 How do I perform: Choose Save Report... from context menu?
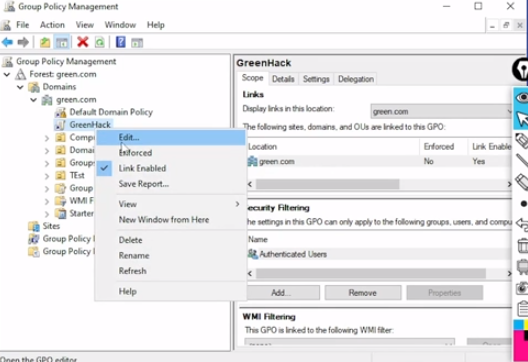(x=171, y=184)
